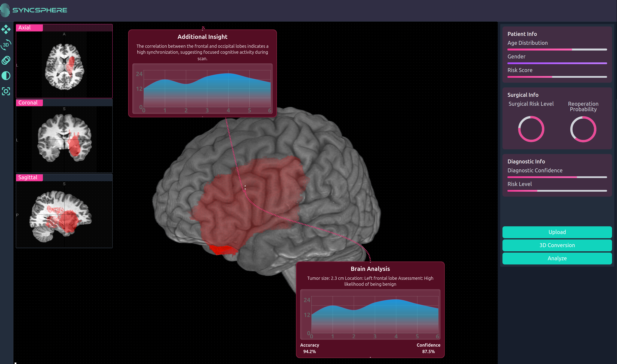The height and width of the screenshot is (364, 617).
Task: Select the move/pan arrows tool
Action: click(x=6, y=29)
